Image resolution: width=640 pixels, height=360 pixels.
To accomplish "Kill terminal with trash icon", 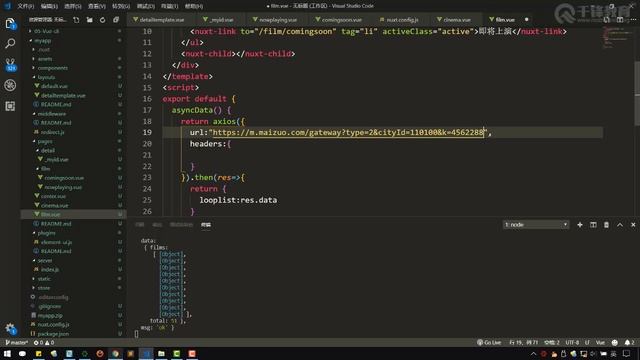I will click(x=607, y=225).
